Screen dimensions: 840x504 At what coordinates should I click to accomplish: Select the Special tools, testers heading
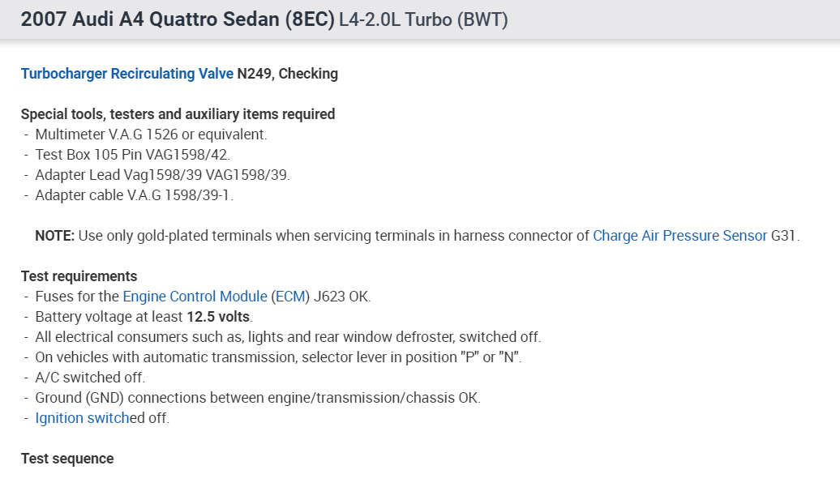[178, 114]
